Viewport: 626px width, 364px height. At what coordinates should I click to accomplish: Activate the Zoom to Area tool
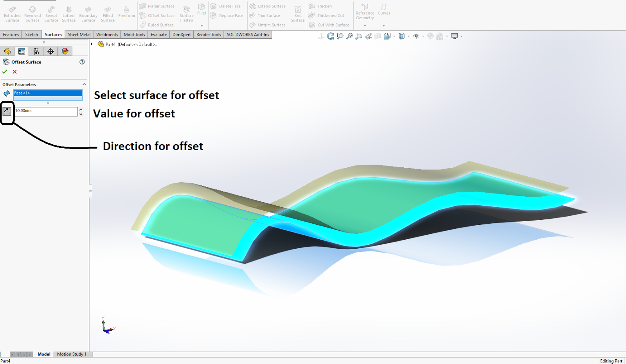[x=359, y=36]
